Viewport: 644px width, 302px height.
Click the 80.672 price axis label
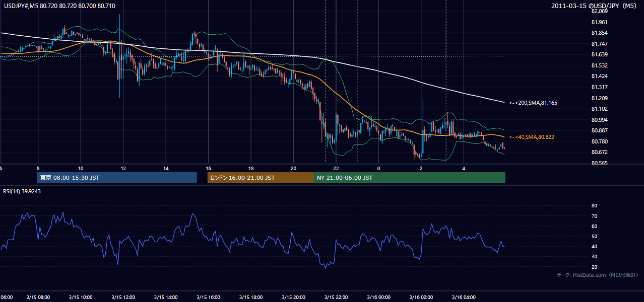pos(600,152)
